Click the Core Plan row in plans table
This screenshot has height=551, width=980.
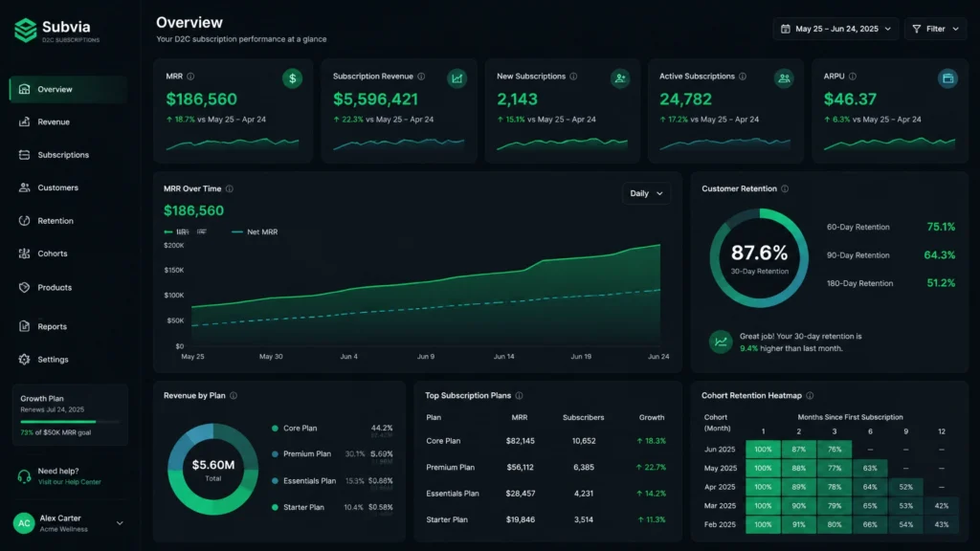(546, 441)
